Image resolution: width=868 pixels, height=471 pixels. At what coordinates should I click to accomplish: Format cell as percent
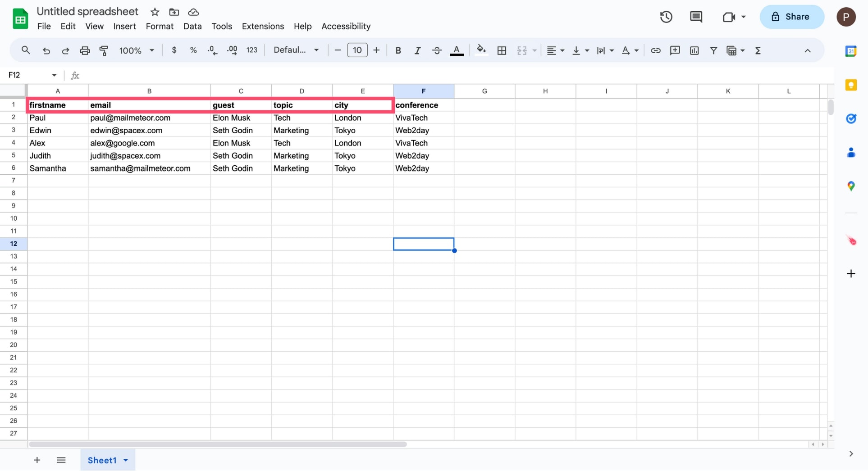click(x=193, y=50)
